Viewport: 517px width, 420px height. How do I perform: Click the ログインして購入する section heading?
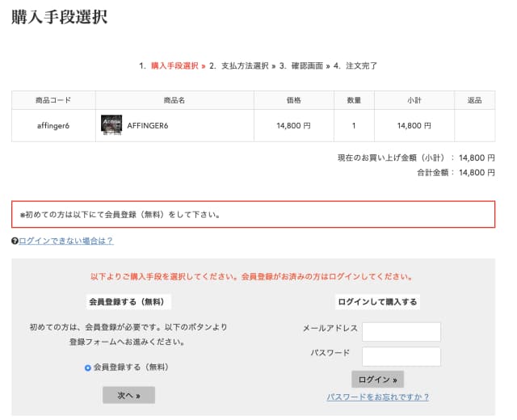pyautogui.click(x=377, y=301)
